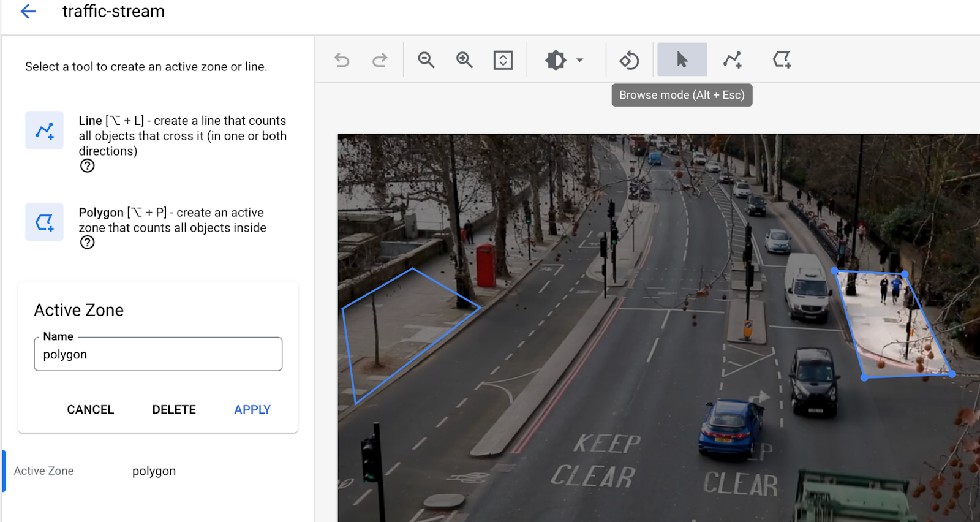Click the reset rotation icon in toolbar
The width and height of the screenshot is (980, 522).
click(x=629, y=60)
